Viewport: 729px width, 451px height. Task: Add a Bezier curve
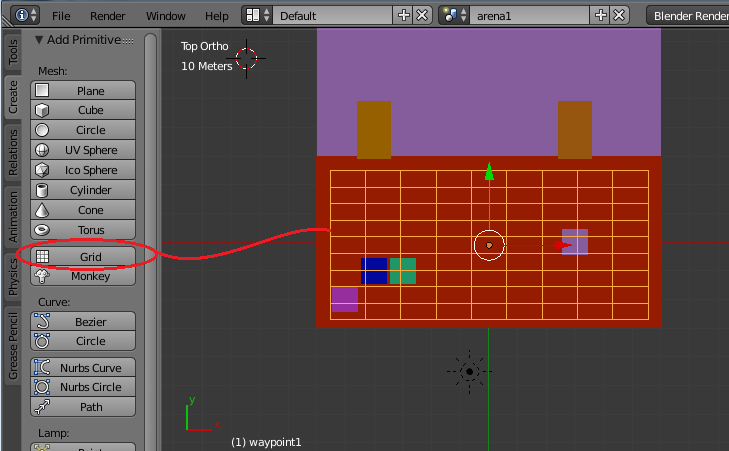[83, 321]
